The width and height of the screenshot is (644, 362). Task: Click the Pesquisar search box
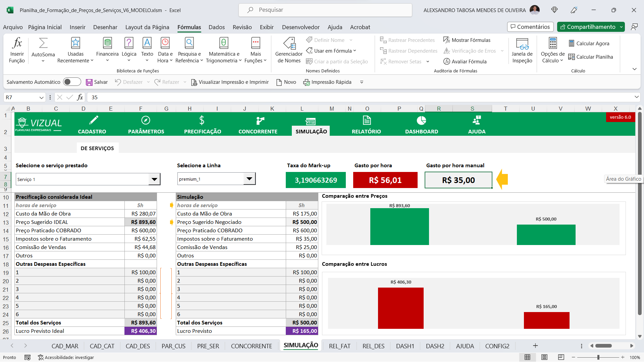[x=325, y=10]
